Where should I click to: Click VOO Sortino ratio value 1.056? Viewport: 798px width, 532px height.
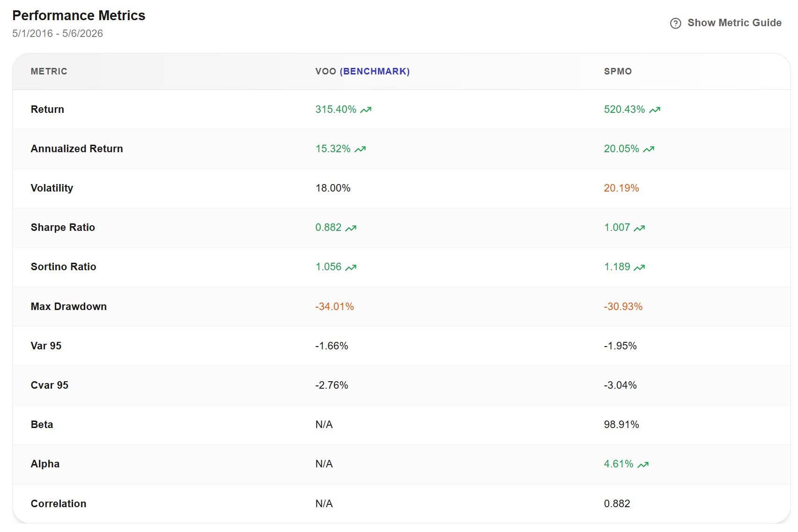tap(328, 266)
